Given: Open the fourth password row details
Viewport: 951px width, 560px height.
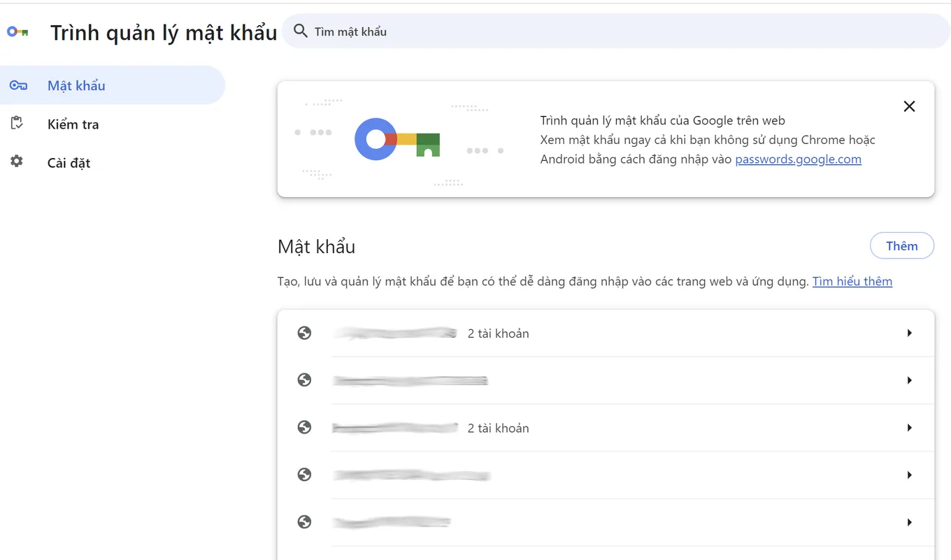Looking at the screenshot, I should (x=909, y=474).
